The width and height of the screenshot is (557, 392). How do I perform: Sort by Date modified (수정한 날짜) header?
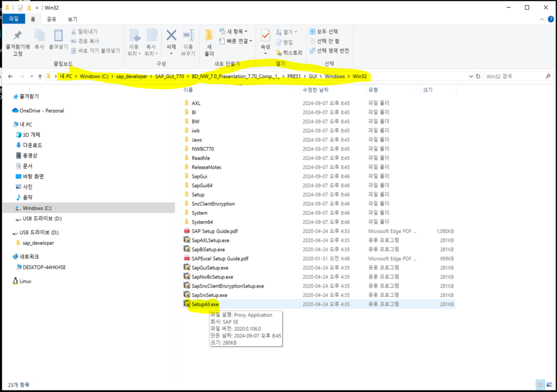point(315,90)
